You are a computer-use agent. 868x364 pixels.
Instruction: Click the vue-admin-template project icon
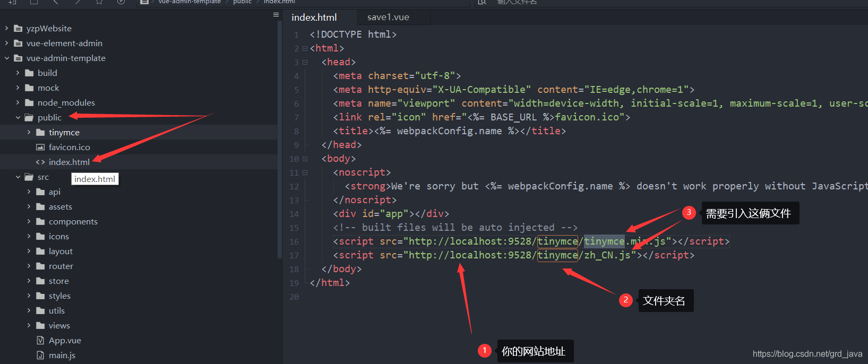point(18,58)
